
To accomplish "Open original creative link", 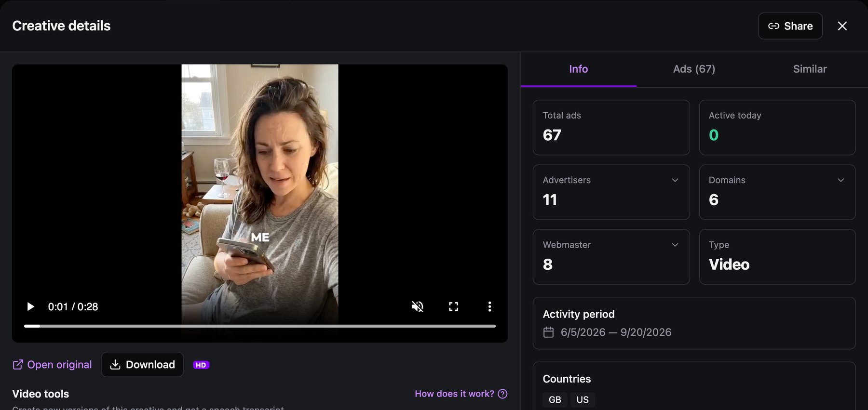I will (x=52, y=365).
